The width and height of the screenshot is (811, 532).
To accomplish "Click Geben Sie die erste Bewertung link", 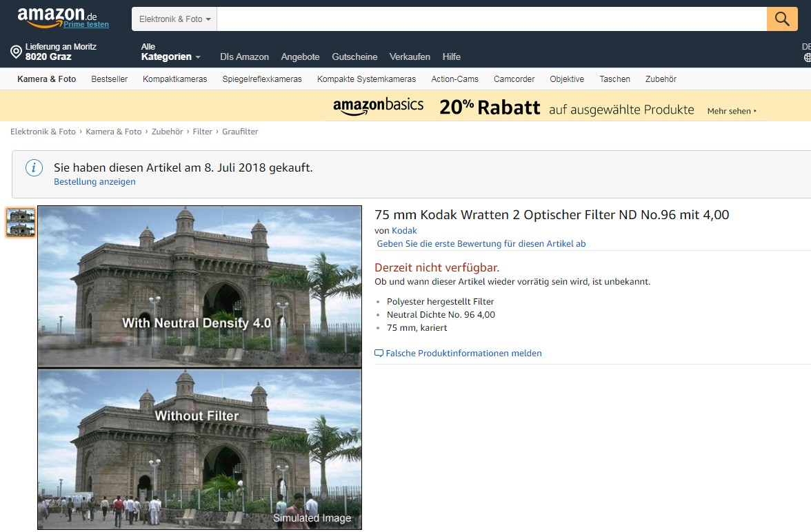I will click(481, 243).
